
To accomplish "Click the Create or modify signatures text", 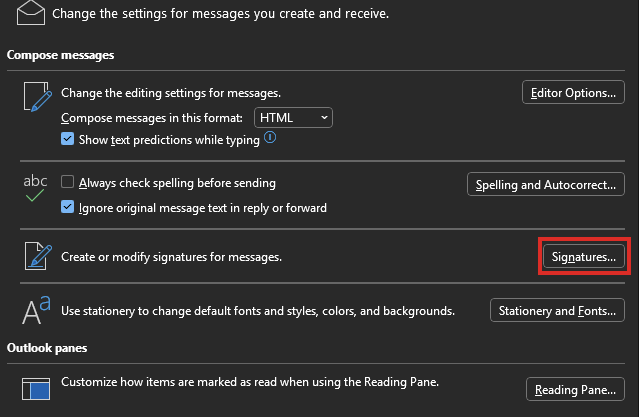I will 172,257.
